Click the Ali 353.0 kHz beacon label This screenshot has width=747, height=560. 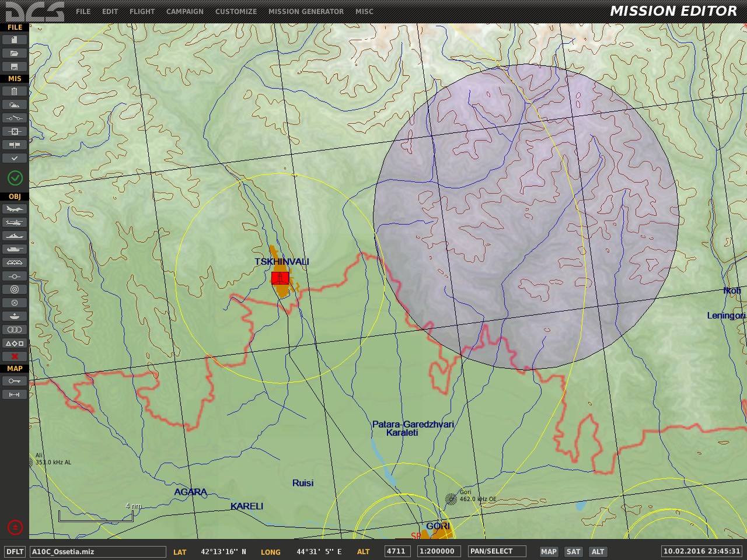click(x=53, y=459)
